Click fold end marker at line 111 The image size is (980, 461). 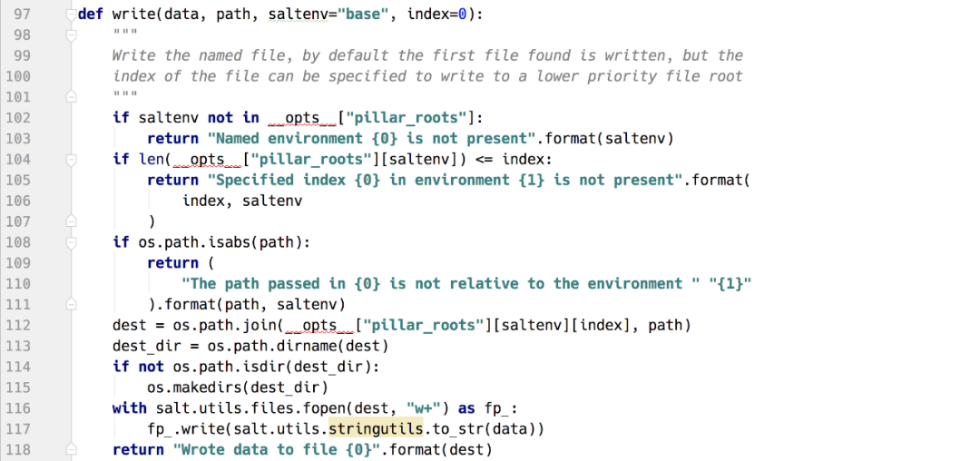pyautogui.click(x=71, y=304)
